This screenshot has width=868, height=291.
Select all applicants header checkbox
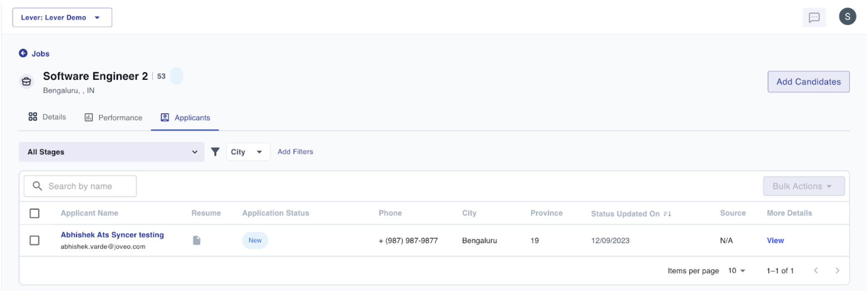tap(34, 213)
